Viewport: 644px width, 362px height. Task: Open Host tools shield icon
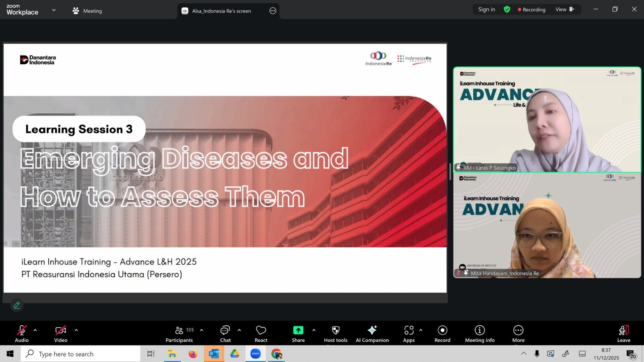(x=335, y=334)
